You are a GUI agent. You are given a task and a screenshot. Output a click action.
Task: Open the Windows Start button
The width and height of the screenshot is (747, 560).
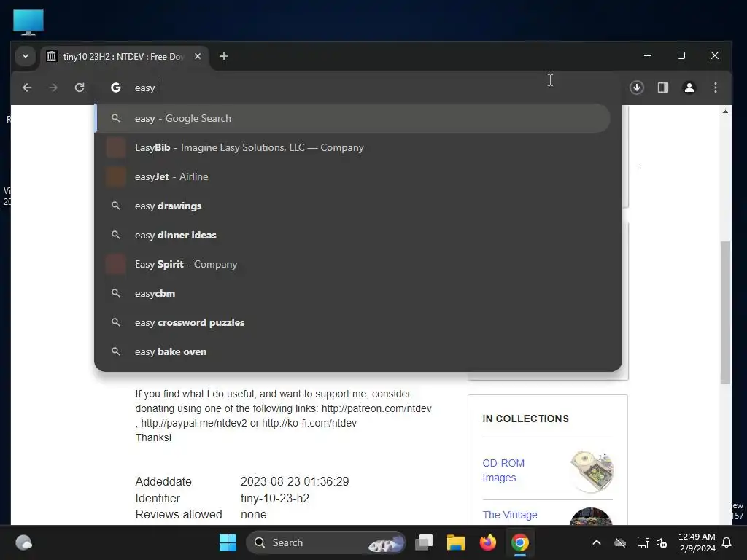tap(228, 542)
